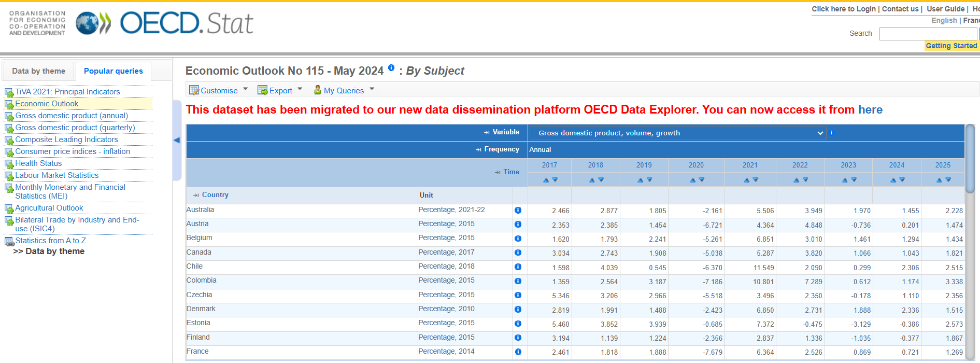
Task: Sort 2018 column ascending
Action: (592, 180)
